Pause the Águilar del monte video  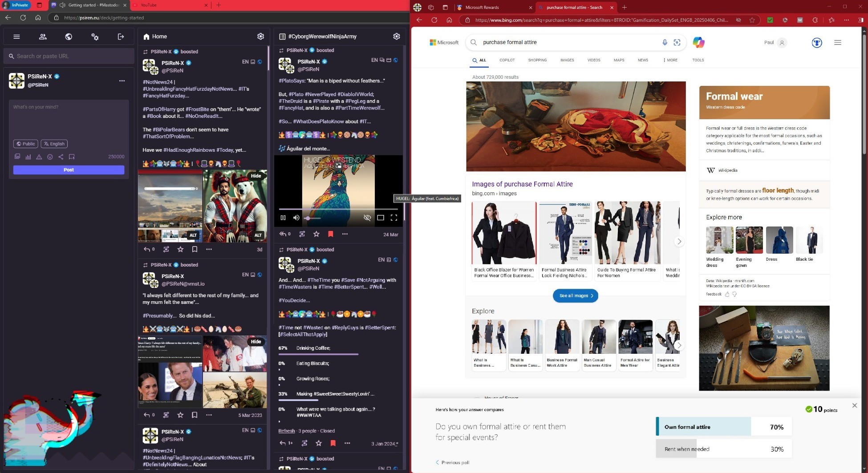pos(283,218)
